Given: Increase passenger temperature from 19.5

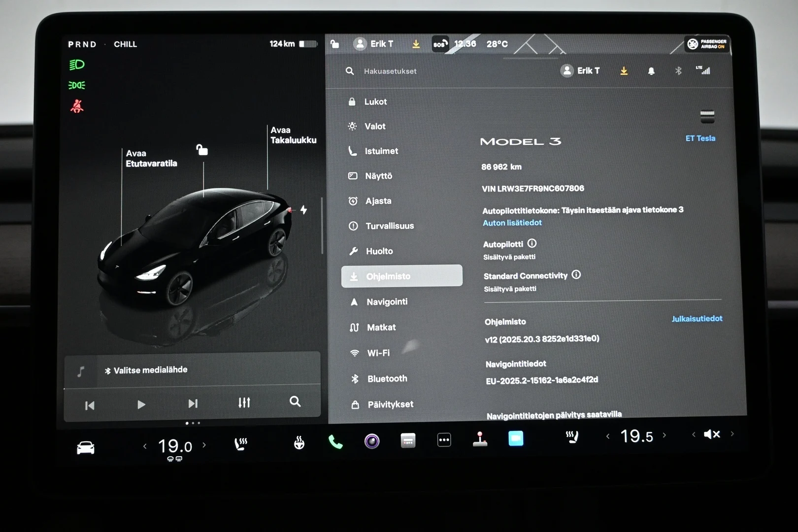Looking at the screenshot, I should 664,435.
